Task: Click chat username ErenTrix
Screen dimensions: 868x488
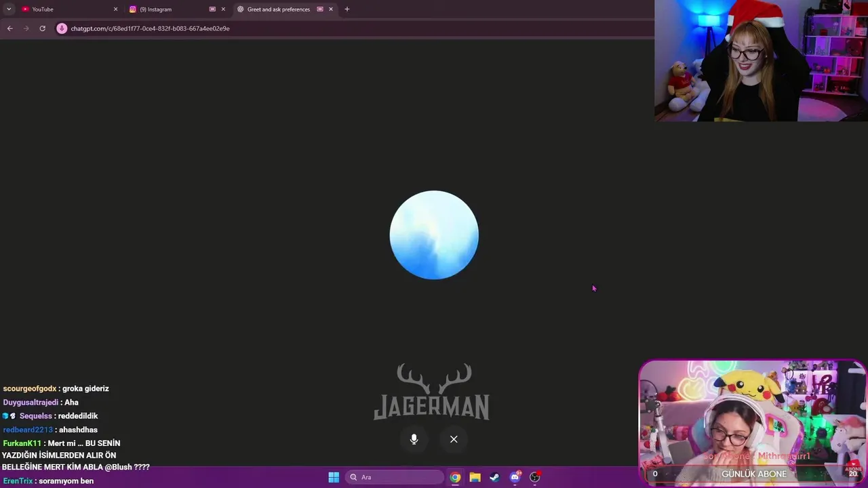Action: point(18,481)
